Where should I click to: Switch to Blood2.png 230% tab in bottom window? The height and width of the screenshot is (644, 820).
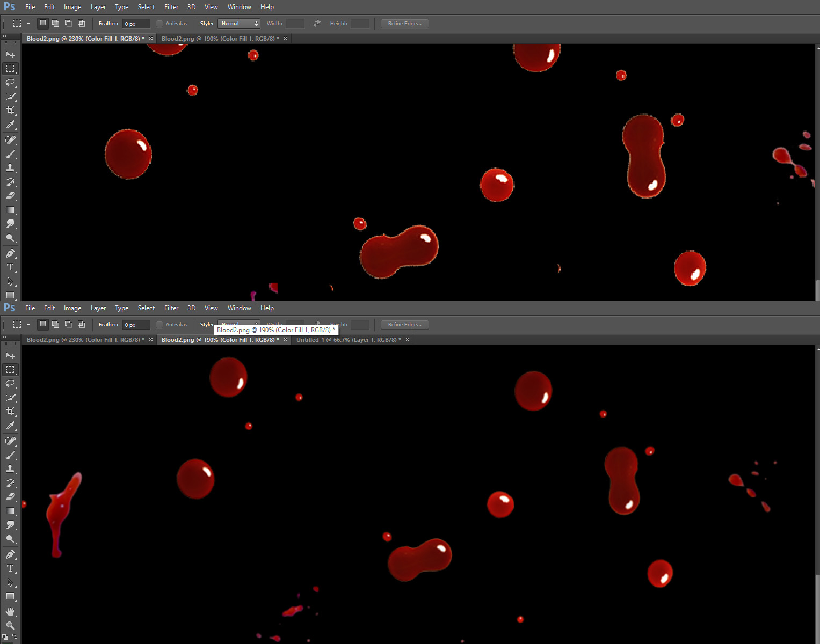(x=85, y=340)
